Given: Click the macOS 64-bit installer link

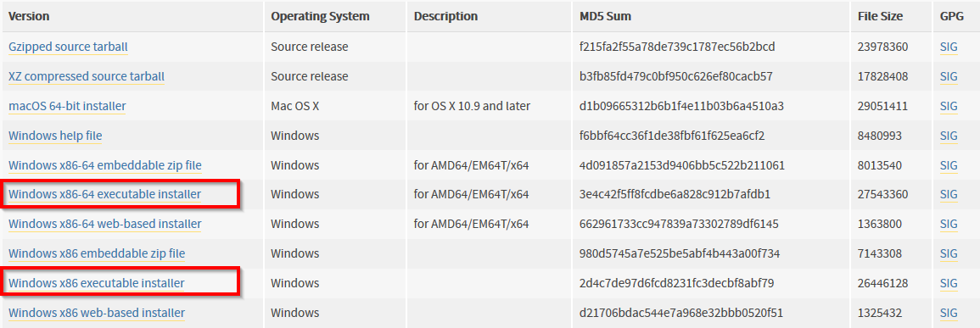Looking at the screenshot, I should pos(67,106).
